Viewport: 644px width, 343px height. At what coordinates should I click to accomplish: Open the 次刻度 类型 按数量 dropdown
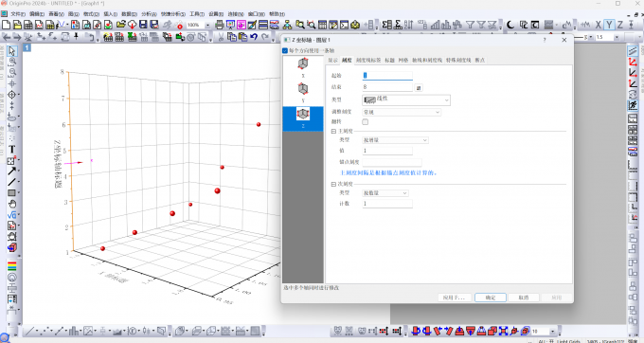pos(385,192)
